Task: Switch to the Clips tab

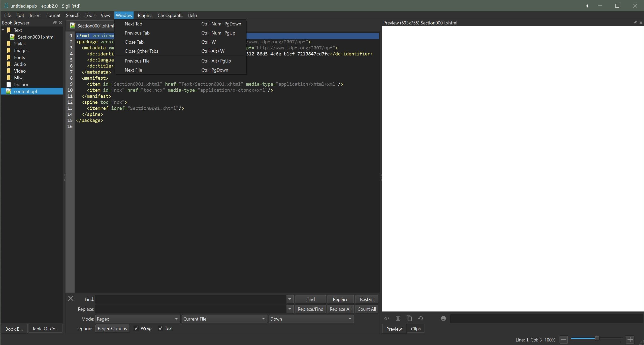Action: tap(415, 329)
